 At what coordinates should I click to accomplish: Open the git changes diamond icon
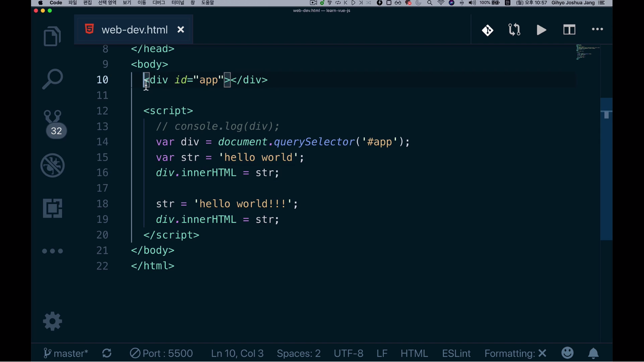click(487, 30)
